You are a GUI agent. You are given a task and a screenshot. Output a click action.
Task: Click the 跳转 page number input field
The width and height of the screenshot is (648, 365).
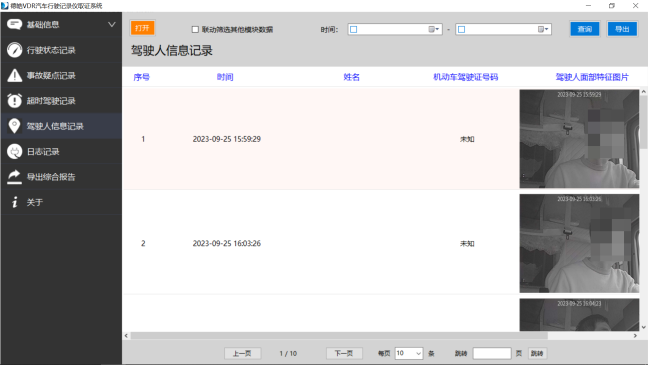[492, 353]
